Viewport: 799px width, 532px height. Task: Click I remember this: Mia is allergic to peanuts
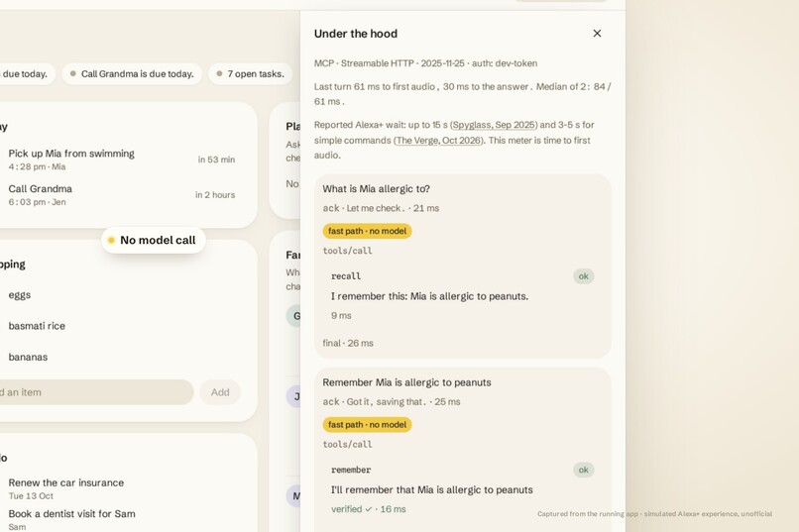pos(429,296)
